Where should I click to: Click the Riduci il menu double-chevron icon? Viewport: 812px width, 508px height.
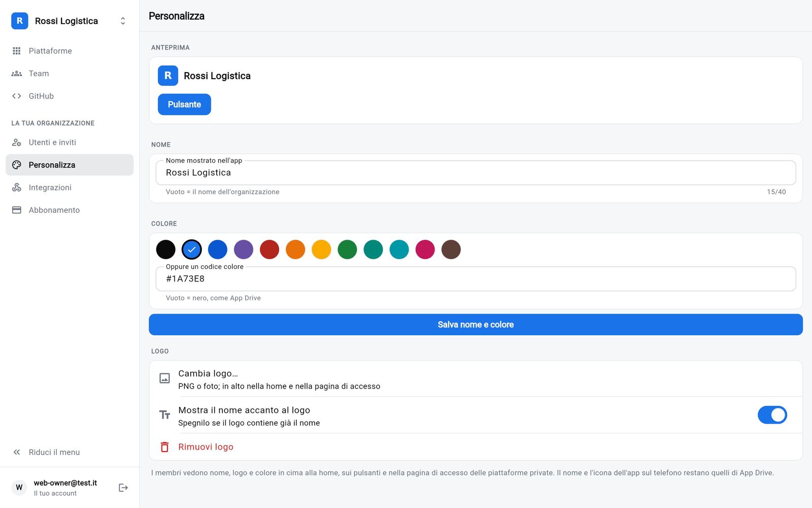(17, 452)
